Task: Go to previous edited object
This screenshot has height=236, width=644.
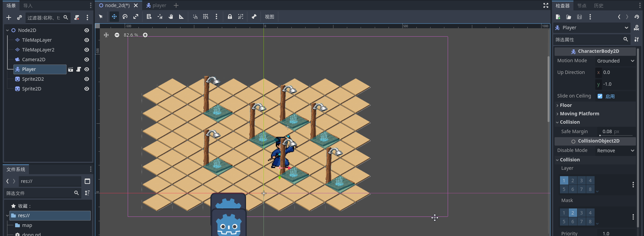Action: click(619, 17)
